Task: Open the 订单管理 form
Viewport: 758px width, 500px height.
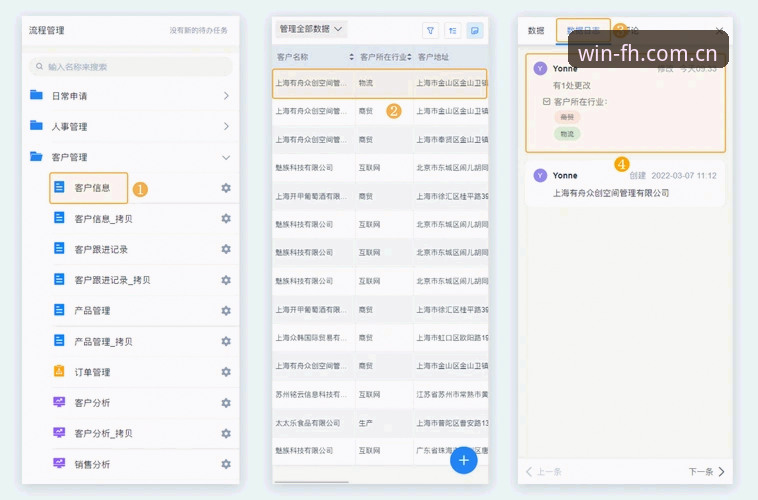Action: pyautogui.click(x=92, y=372)
